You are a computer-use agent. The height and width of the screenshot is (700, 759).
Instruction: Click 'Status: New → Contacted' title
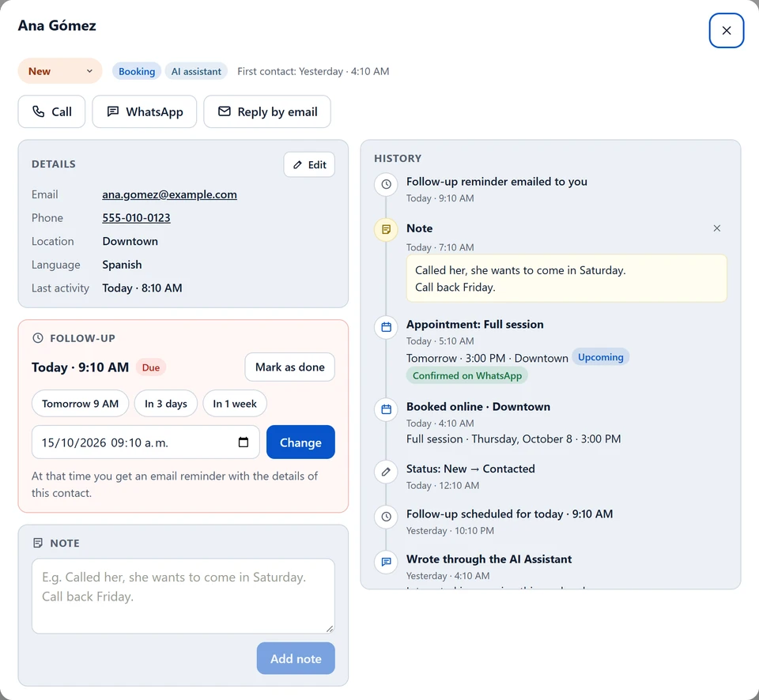point(470,469)
